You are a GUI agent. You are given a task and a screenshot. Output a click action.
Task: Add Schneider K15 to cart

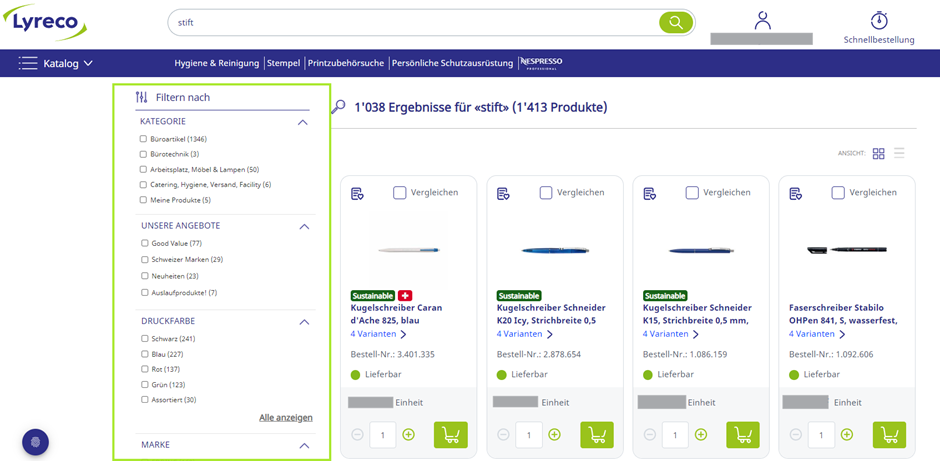(x=743, y=435)
